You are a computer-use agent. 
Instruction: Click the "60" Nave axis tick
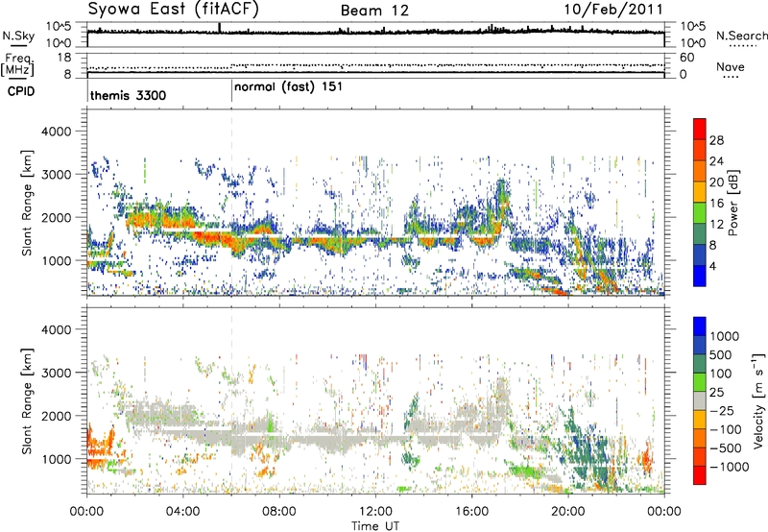[x=686, y=58]
